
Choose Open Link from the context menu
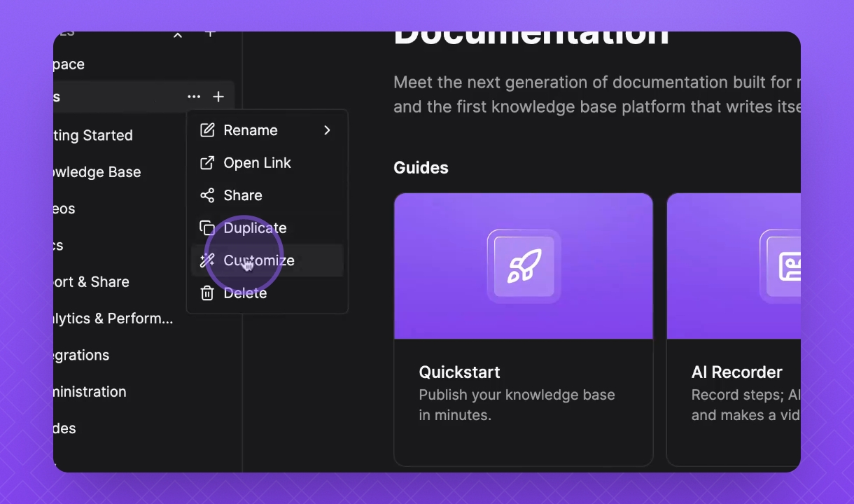[267, 162]
